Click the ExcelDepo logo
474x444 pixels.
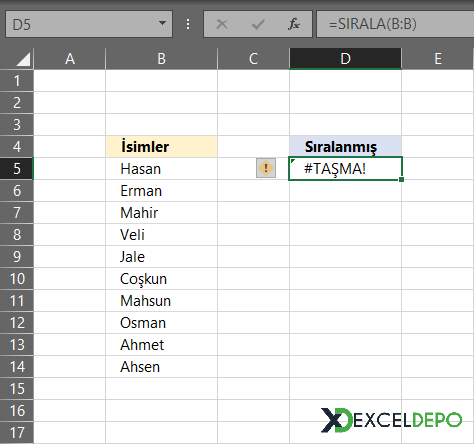click(x=391, y=420)
